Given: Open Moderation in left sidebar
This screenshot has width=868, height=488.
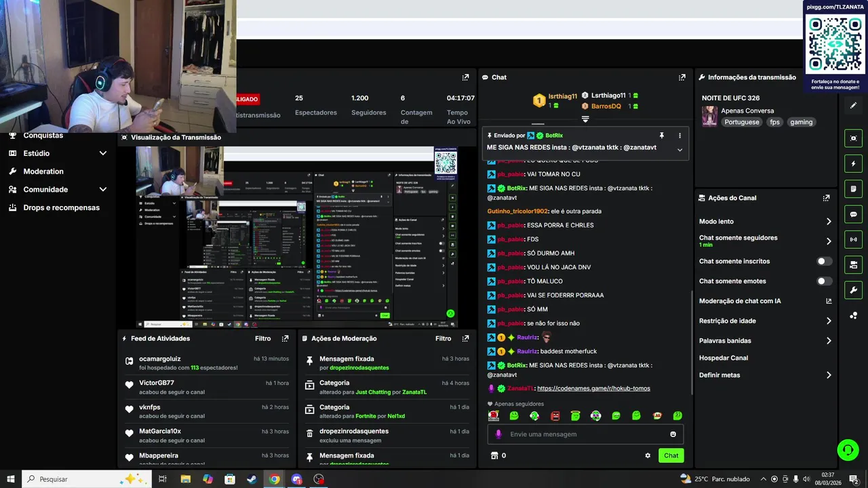Looking at the screenshot, I should coord(43,171).
